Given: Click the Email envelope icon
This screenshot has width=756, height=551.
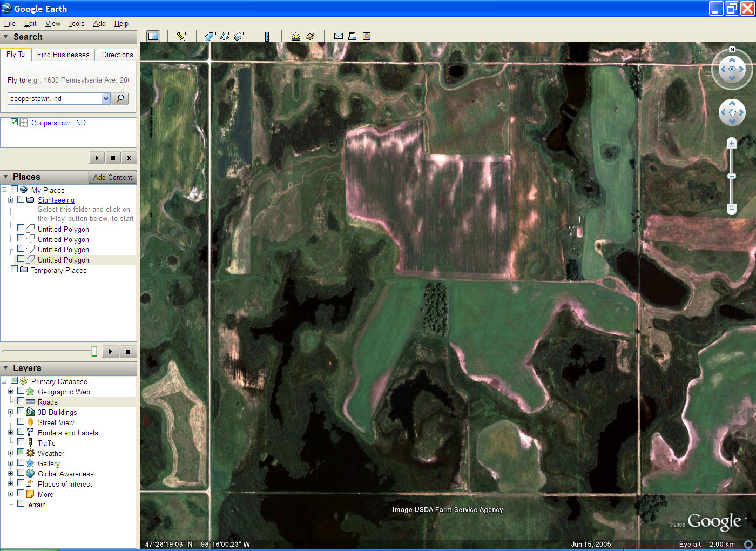Looking at the screenshot, I should pyautogui.click(x=339, y=36).
